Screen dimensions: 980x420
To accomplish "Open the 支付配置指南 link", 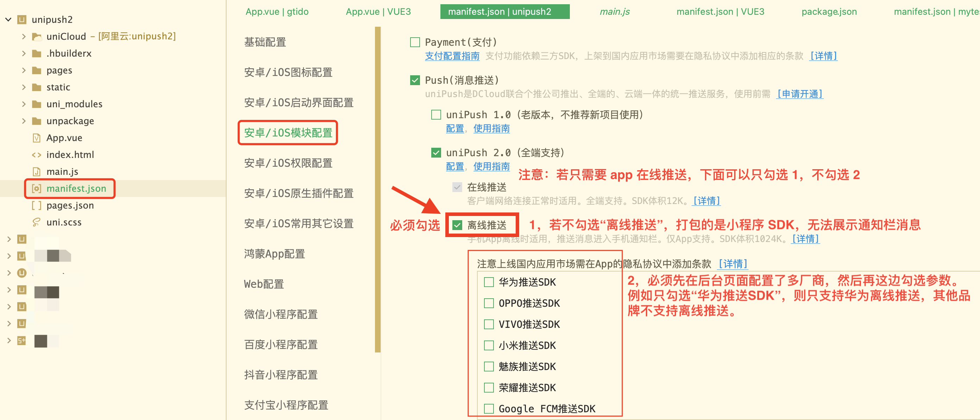I will pyautogui.click(x=452, y=56).
